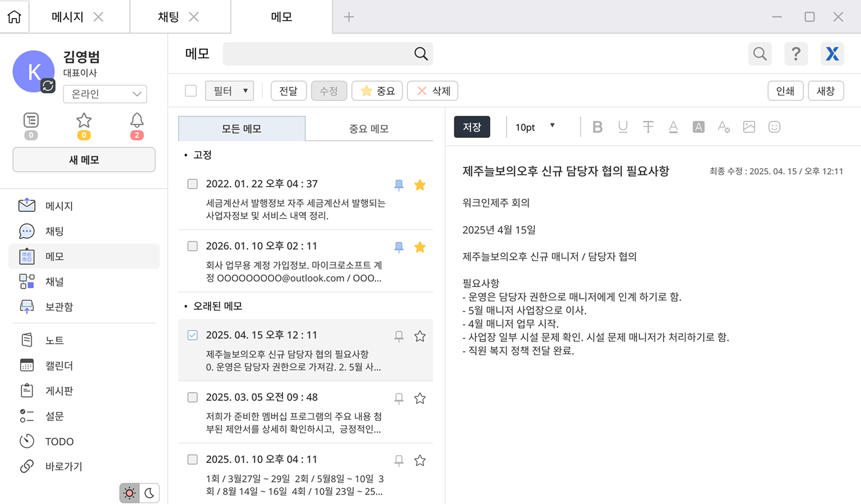Check the select-all checkbox above the memo list
The image size is (861, 504).
(x=191, y=90)
